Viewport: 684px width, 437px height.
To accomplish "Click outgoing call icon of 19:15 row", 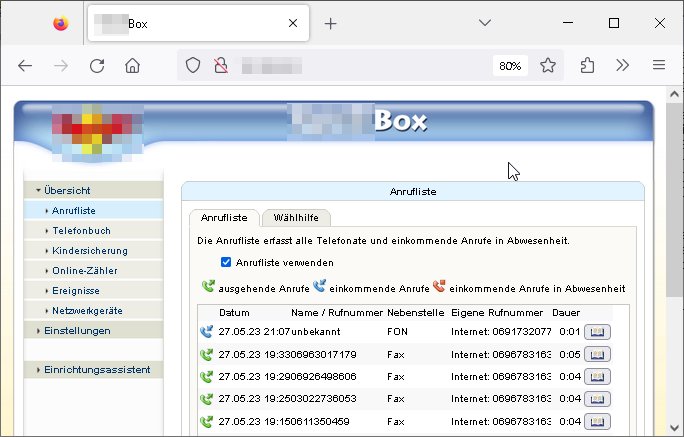I will click(206, 422).
